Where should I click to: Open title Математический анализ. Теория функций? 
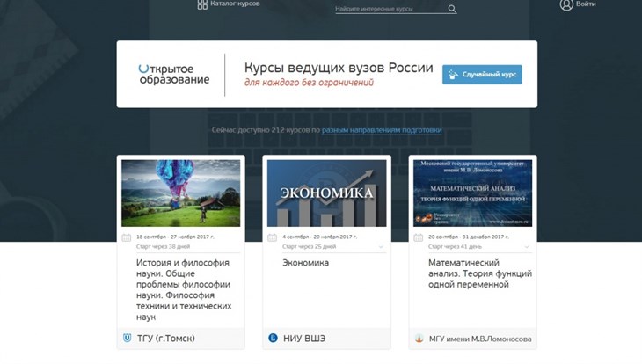(x=480, y=273)
